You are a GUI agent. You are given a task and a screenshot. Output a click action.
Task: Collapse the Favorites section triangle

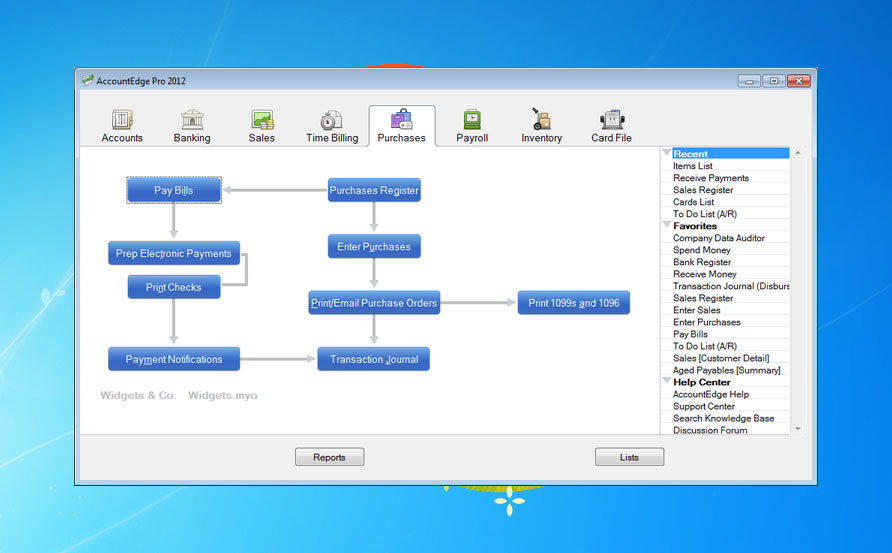tap(667, 225)
